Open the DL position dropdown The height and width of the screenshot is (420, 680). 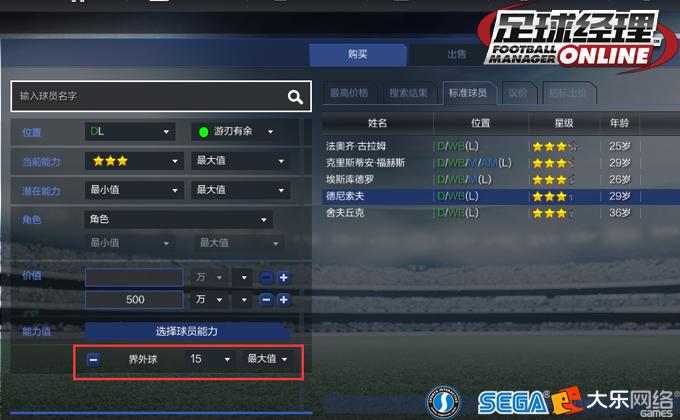tap(130, 131)
